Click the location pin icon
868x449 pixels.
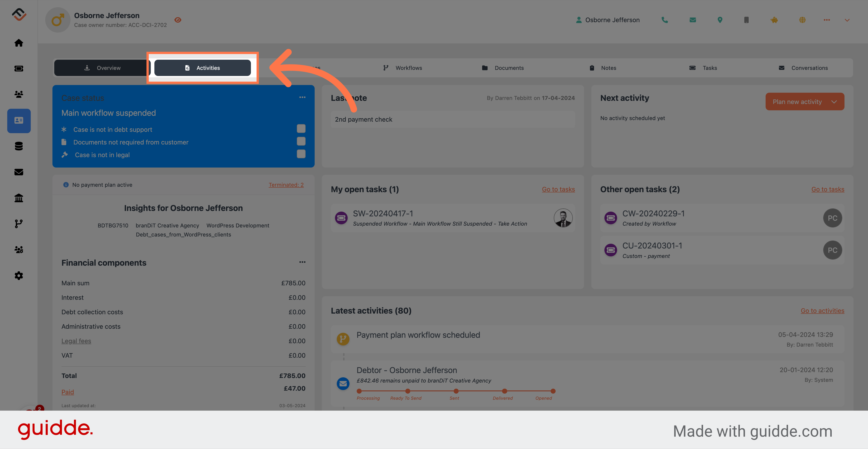[720, 20]
